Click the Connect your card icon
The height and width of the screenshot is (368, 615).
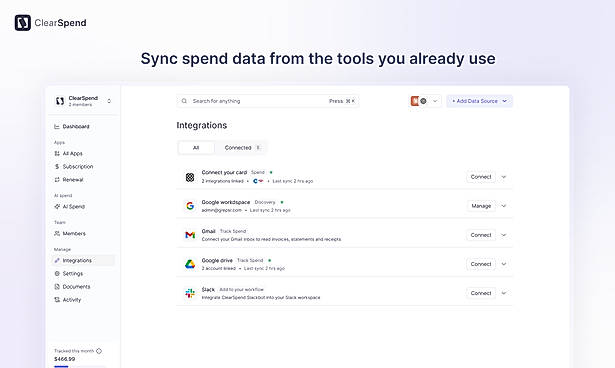tap(190, 177)
